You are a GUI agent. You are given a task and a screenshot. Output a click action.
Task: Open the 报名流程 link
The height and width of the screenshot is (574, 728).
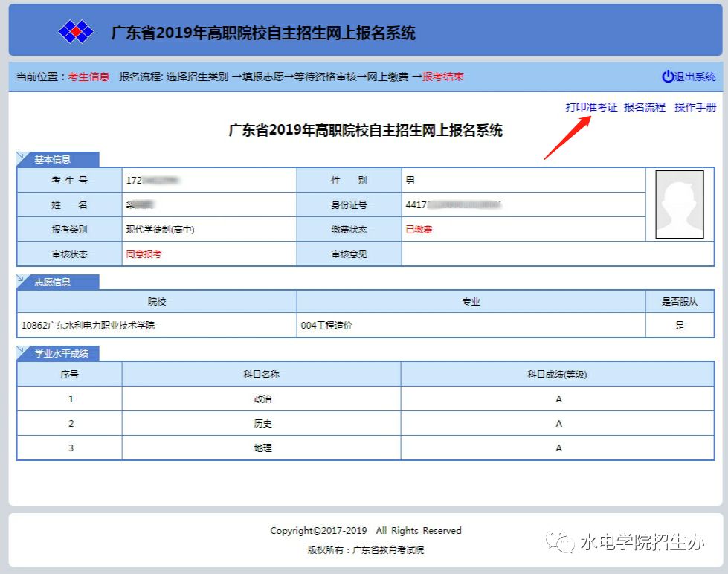(645, 107)
